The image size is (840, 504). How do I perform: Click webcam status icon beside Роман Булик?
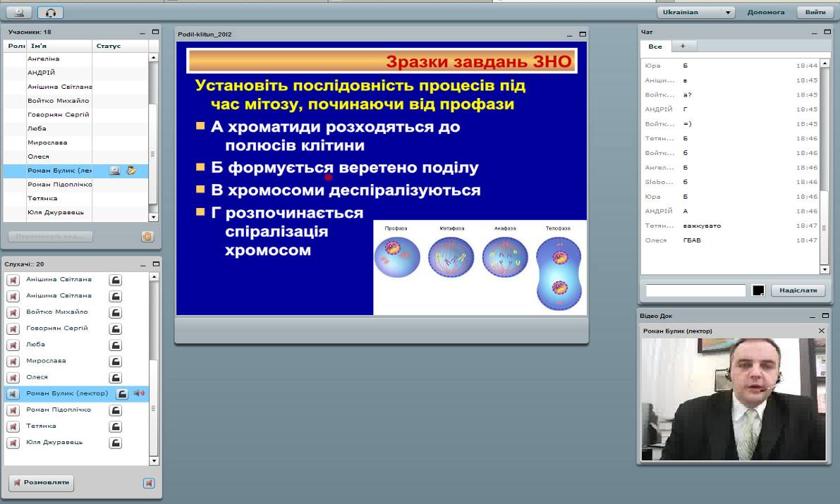115,171
